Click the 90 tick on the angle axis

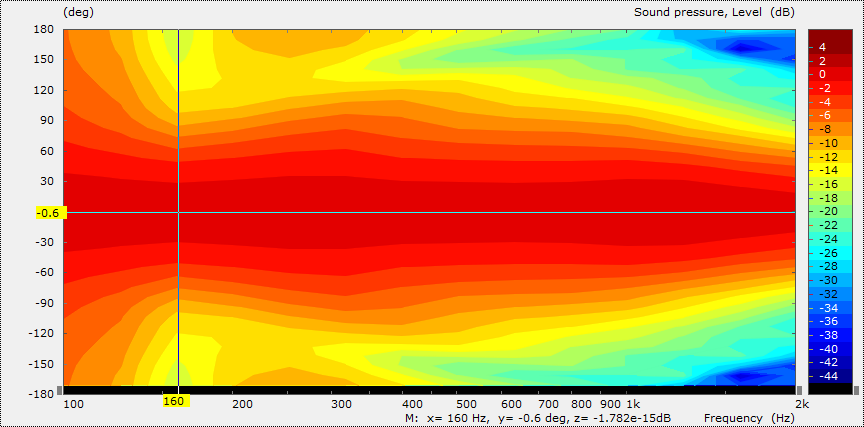[47, 121]
